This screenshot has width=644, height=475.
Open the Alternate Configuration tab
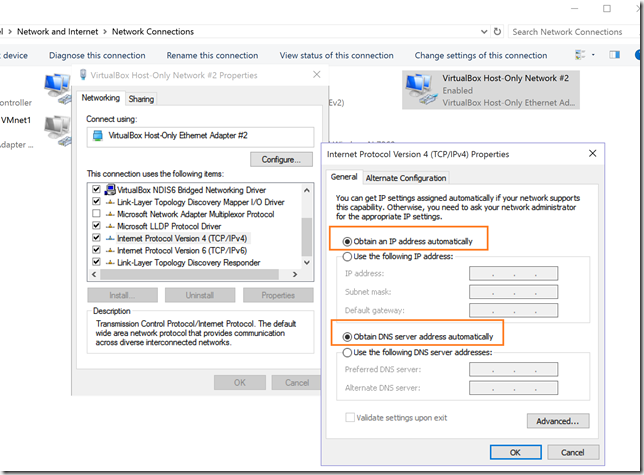406,178
